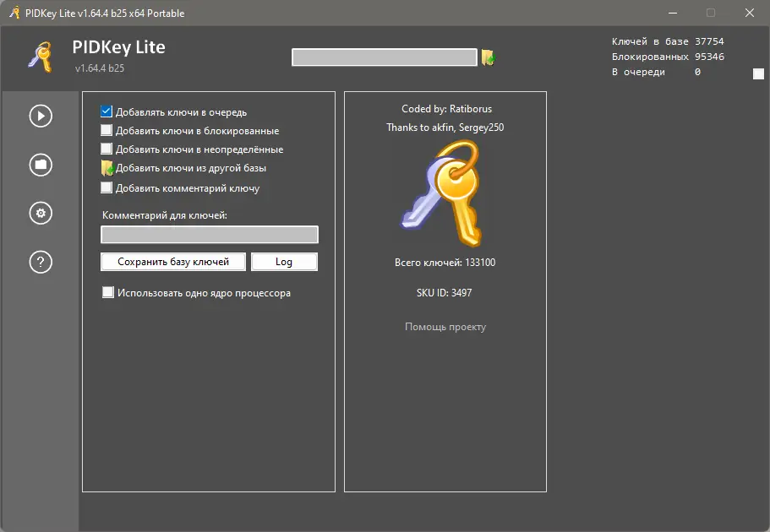Toggle the small white square under statistics

758,73
